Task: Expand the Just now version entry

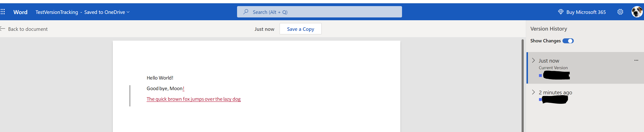Action: [x=533, y=60]
